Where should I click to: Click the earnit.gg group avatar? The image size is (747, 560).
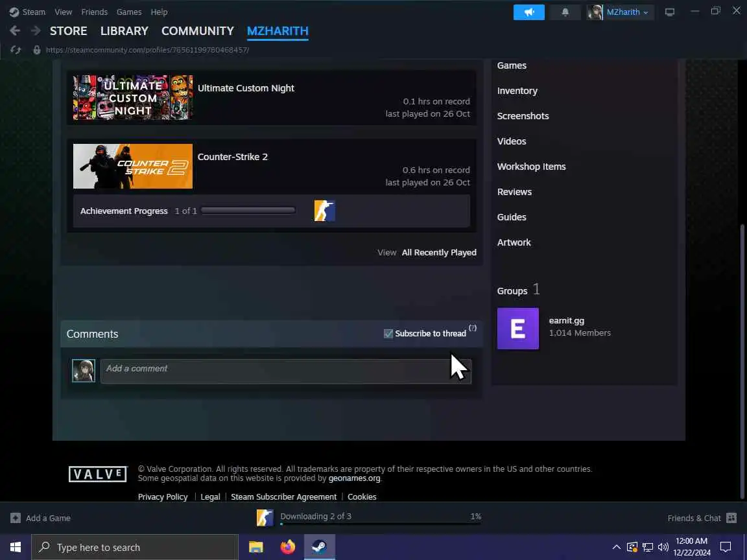pyautogui.click(x=518, y=328)
